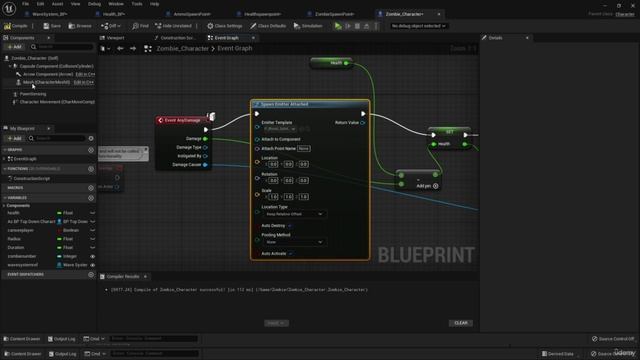This screenshot has height=360, width=640.
Task: Open the Emitter Template dropdown
Action: (x=280, y=129)
